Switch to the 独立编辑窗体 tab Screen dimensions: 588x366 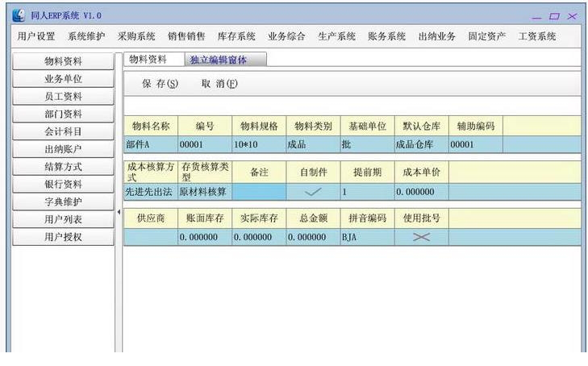click(225, 60)
